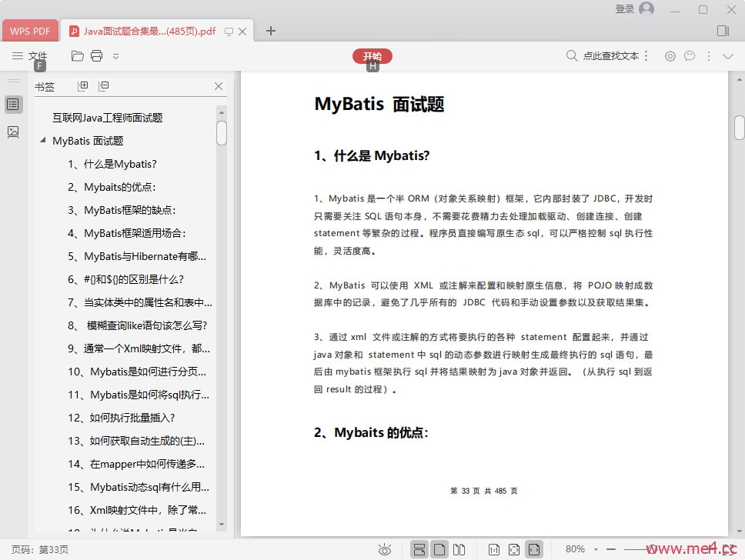Open bookmark 12、如何执行批量插入?
The height and width of the screenshot is (560, 745).
tap(121, 418)
